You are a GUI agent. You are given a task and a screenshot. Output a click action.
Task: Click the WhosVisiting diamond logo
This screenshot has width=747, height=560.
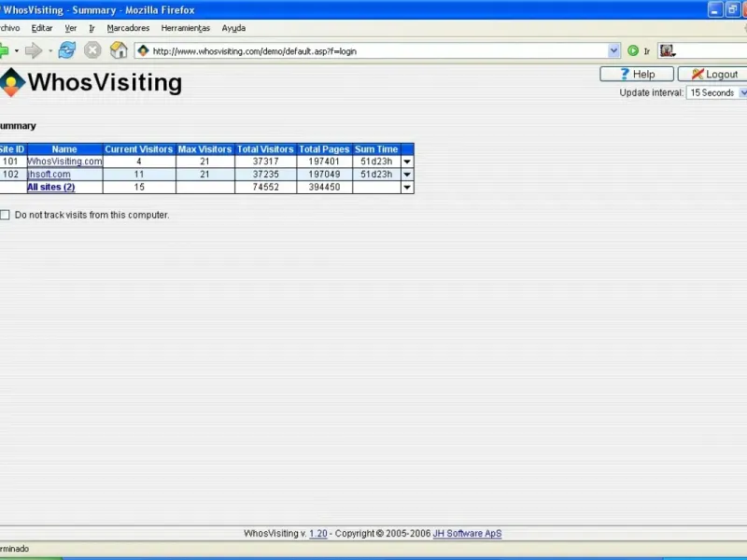pyautogui.click(x=12, y=82)
